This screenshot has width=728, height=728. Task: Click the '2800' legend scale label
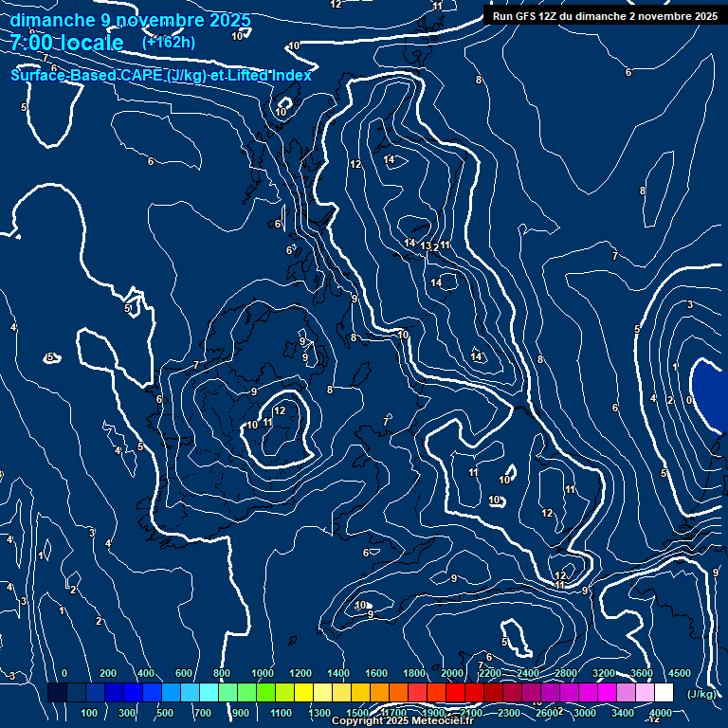coord(566,673)
